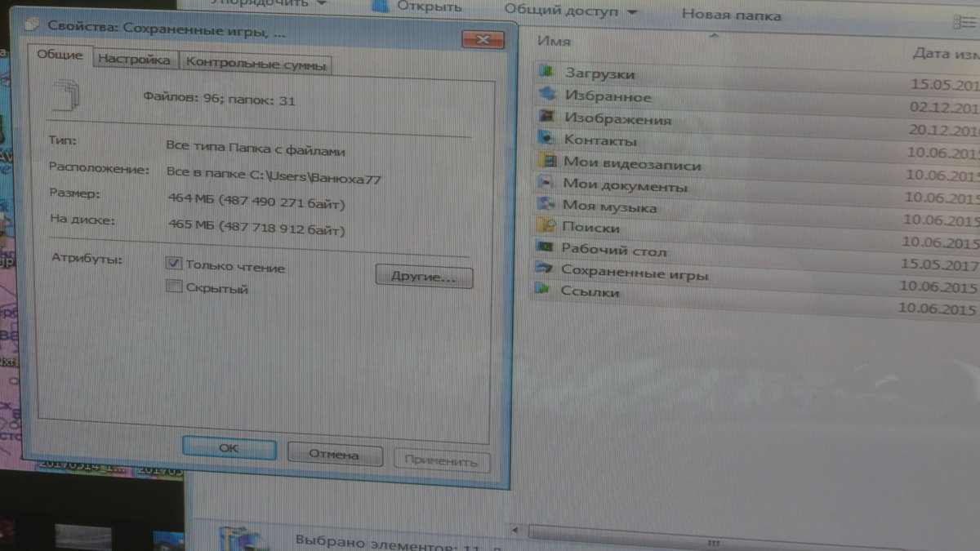This screenshot has width=980, height=551.
Task: Select the Мои документы folder name
Action: pyautogui.click(x=625, y=186)
